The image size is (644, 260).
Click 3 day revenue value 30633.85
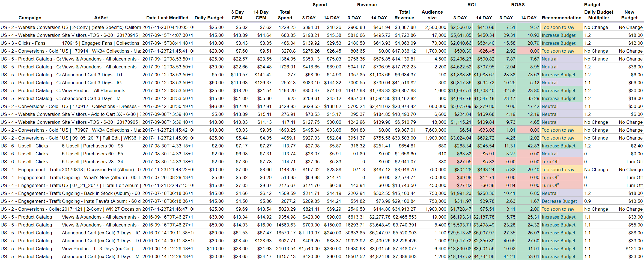[355, 233]
